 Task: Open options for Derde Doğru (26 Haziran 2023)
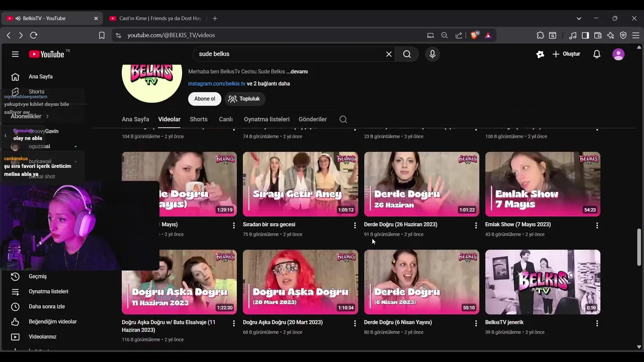(476, 225)
